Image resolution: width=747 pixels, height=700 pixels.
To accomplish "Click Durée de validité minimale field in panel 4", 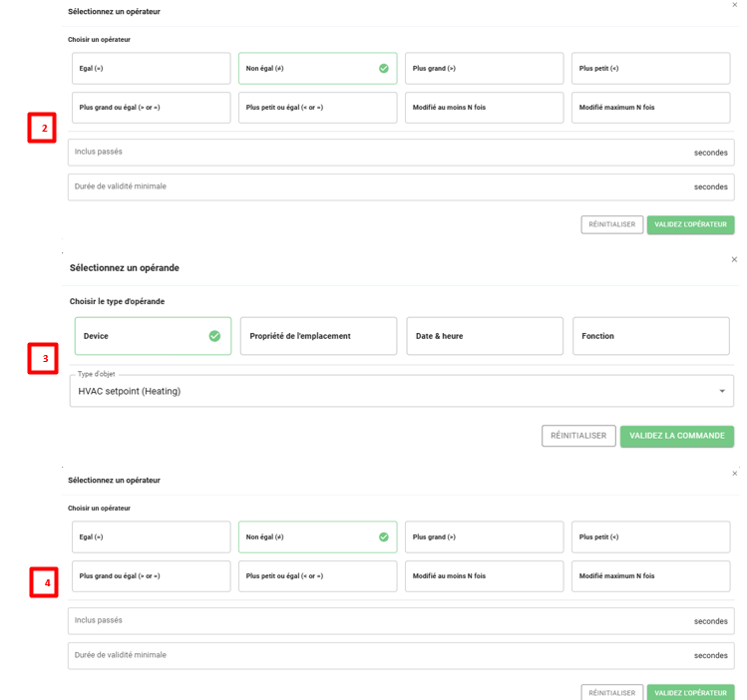I will (x=379, y=655).
